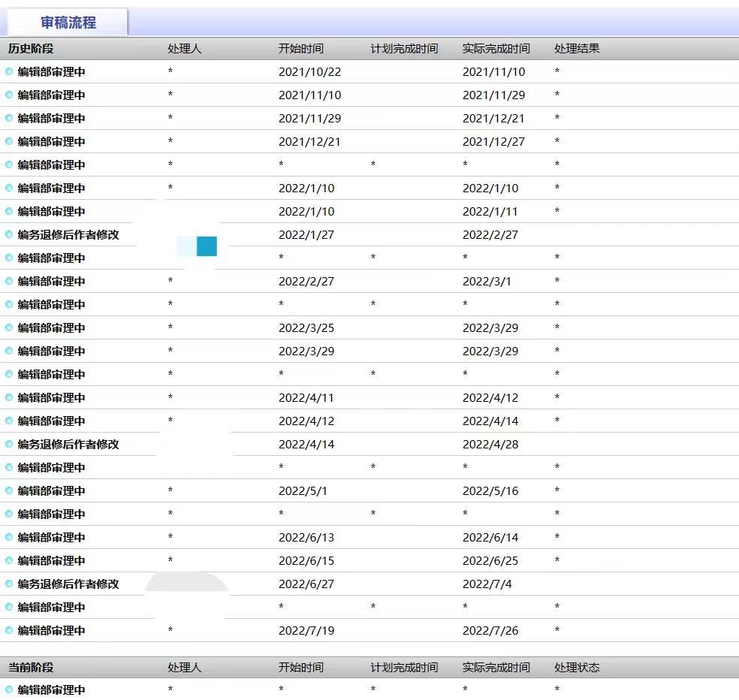Click the blue square in the handler column
Screen dimensions: 739x700
pyautogui.click(x=207, y=246)
